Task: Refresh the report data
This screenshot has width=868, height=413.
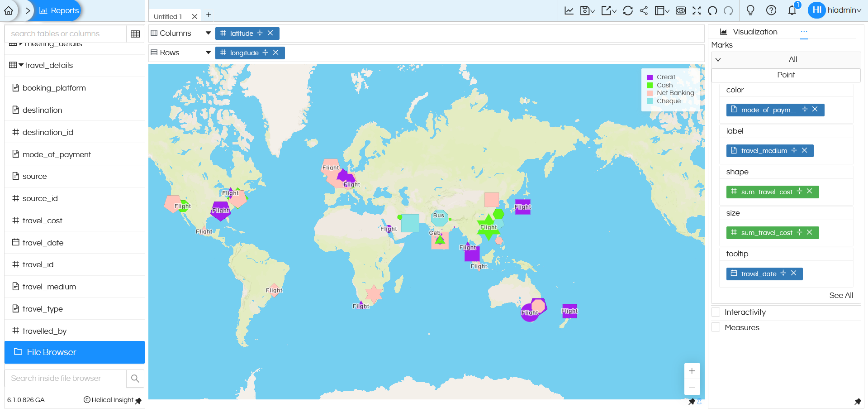Action: pyautogui.click(x=628, y=10)
